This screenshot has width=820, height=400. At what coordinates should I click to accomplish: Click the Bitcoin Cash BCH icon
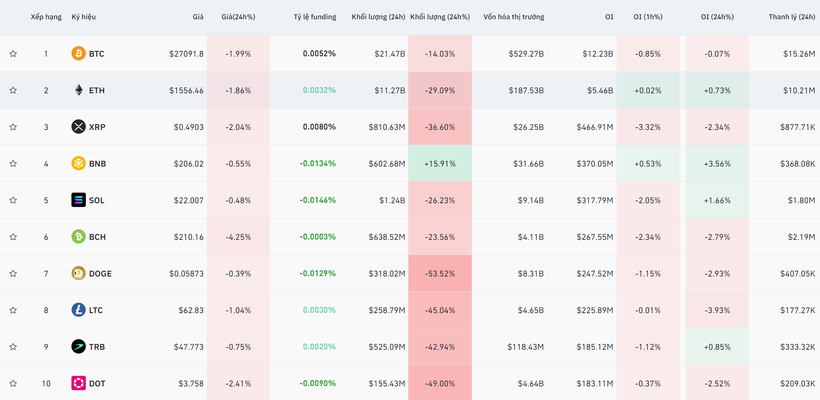pos(78,237)
